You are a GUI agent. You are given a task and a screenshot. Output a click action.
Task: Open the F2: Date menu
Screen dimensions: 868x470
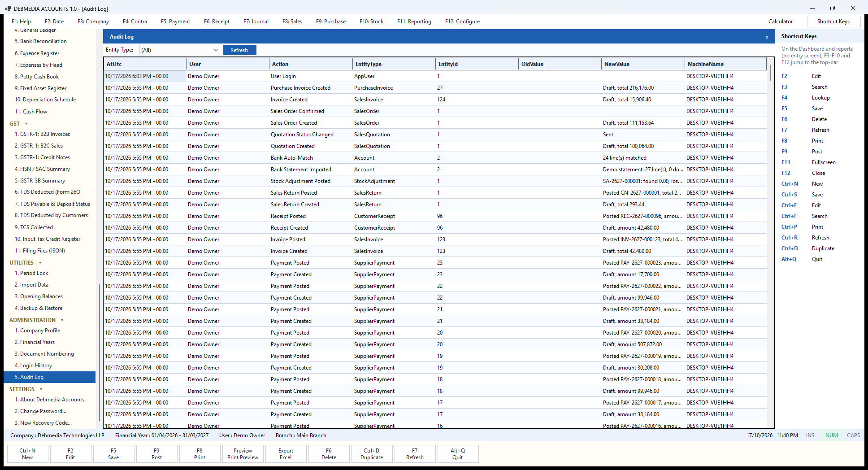54,21
